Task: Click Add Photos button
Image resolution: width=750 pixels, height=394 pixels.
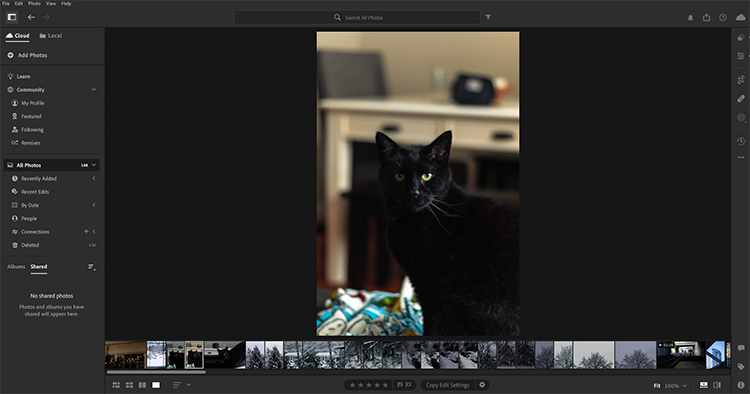Action: click(x=27, y=55)
